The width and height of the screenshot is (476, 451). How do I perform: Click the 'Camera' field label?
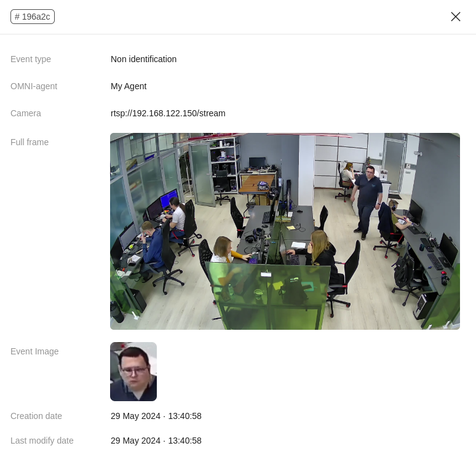coord(26,113)
